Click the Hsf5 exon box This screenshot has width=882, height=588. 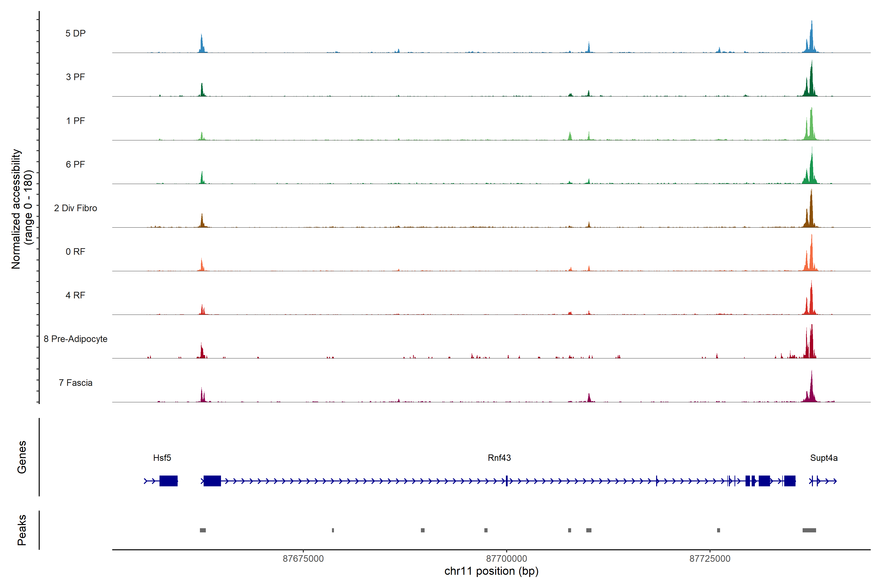pyautogui.click(x=168, y=481)
